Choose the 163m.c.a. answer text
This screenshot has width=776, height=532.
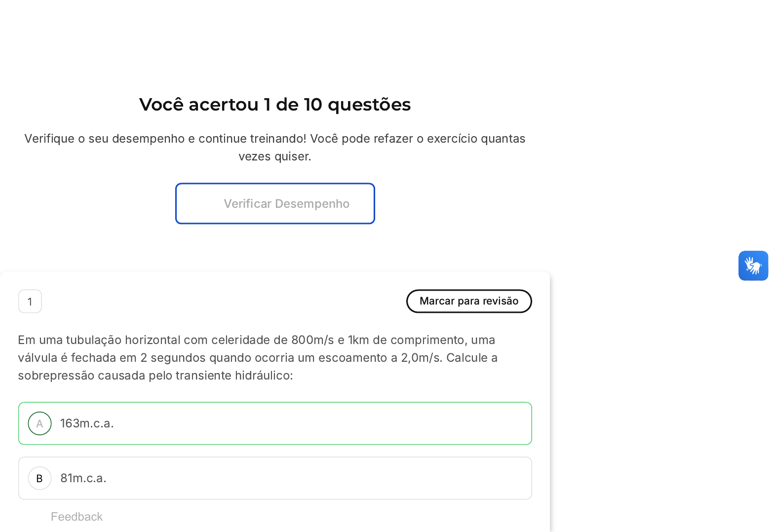(87, 423)
